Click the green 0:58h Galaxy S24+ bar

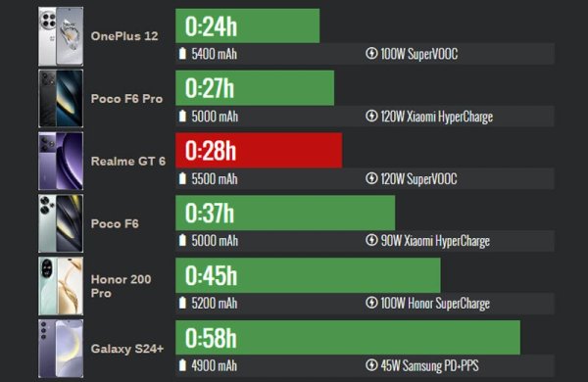tap(348, 337)
